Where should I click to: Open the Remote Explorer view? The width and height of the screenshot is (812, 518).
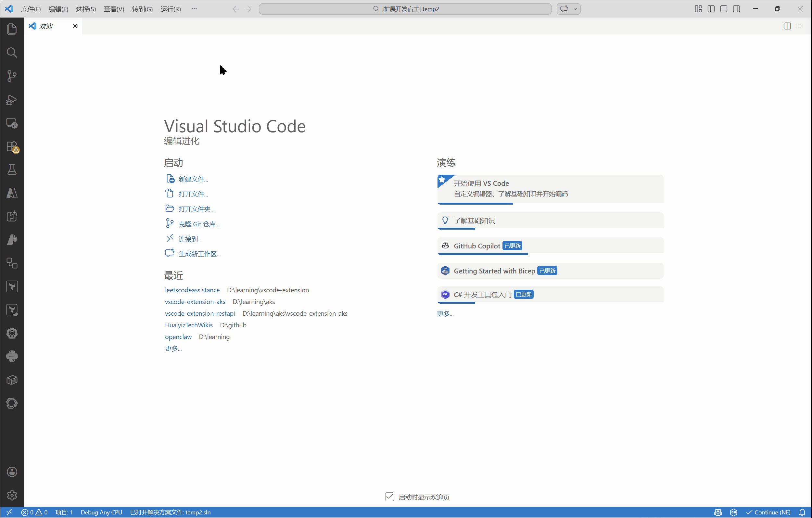tap(12, 123)
